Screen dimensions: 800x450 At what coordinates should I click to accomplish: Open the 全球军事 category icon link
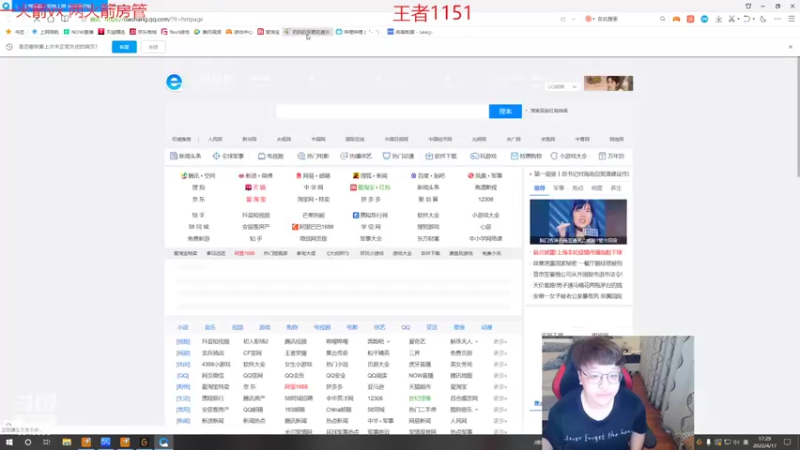click(229, 156)
